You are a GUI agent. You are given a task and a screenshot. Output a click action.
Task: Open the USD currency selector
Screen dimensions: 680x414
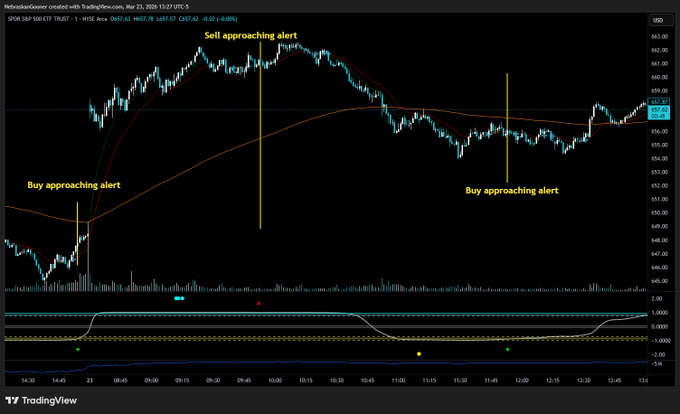click(x=658, y=19)
